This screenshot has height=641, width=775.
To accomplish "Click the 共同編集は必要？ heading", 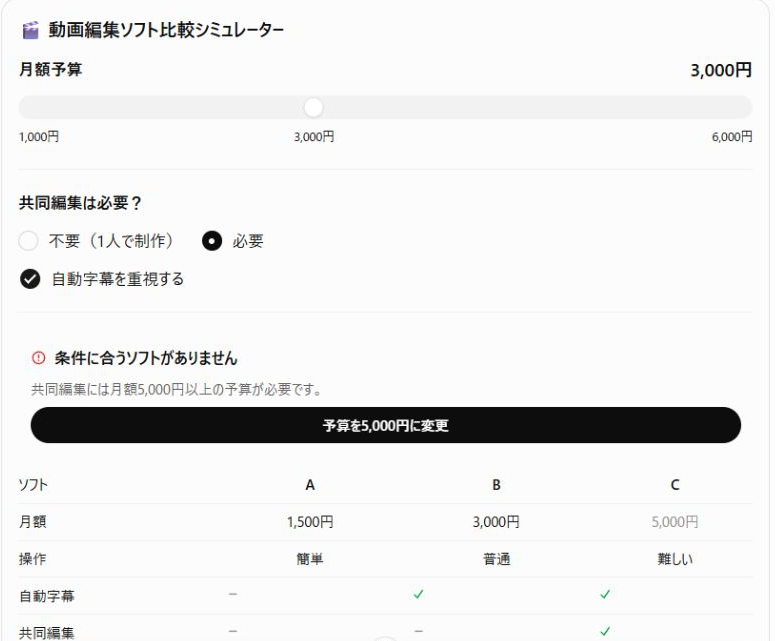I will pos(81,203).
